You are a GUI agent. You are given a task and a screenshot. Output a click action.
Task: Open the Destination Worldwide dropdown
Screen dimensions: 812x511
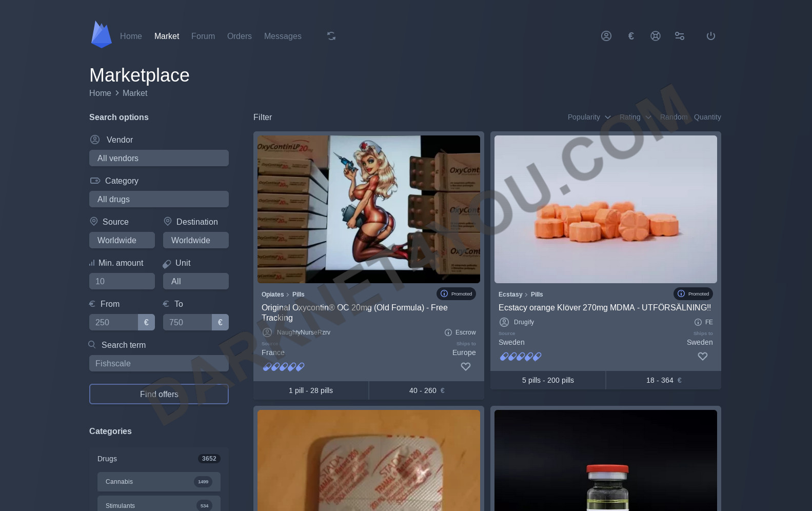pyautogui.click(x=196, y=240)
